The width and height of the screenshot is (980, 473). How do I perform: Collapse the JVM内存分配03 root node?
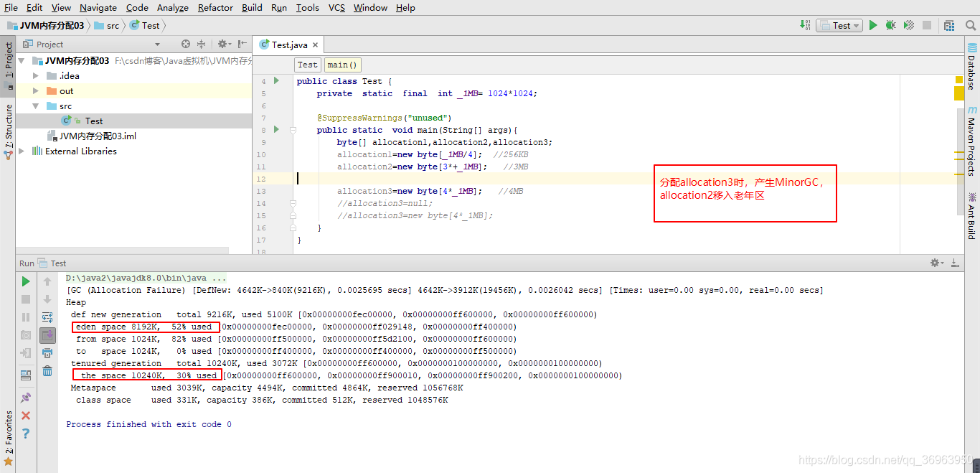point(22,61)
